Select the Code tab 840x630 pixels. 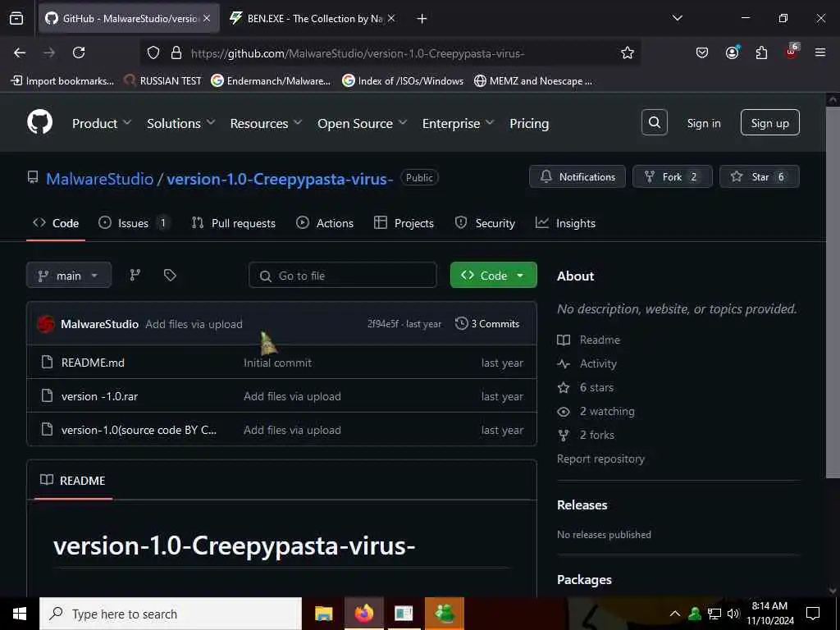pos(56,223)
